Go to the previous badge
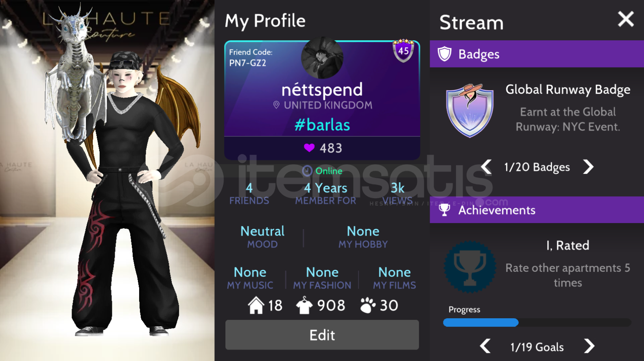Image resolution: width=644 pixels, height=361 pixels. [x=486, y=167]
